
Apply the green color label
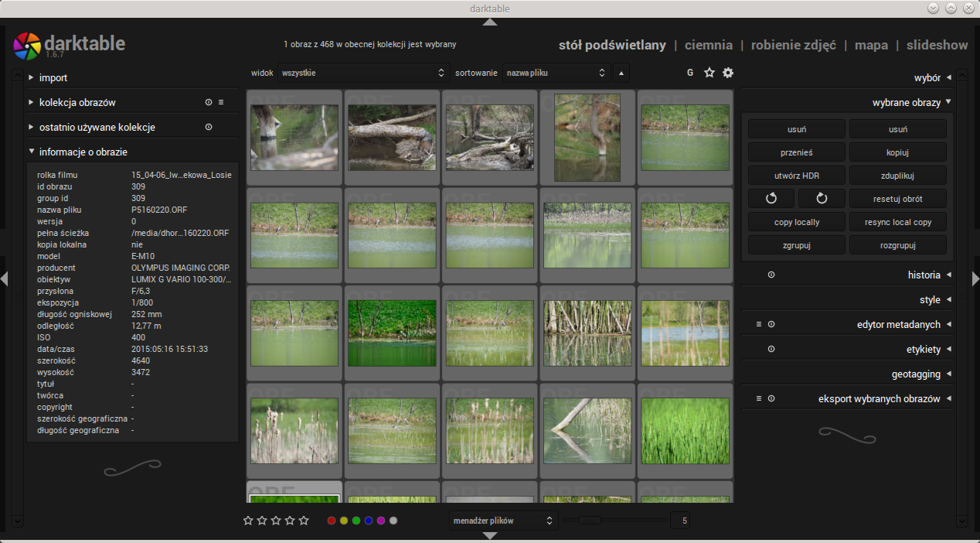[x=356, y=521]
